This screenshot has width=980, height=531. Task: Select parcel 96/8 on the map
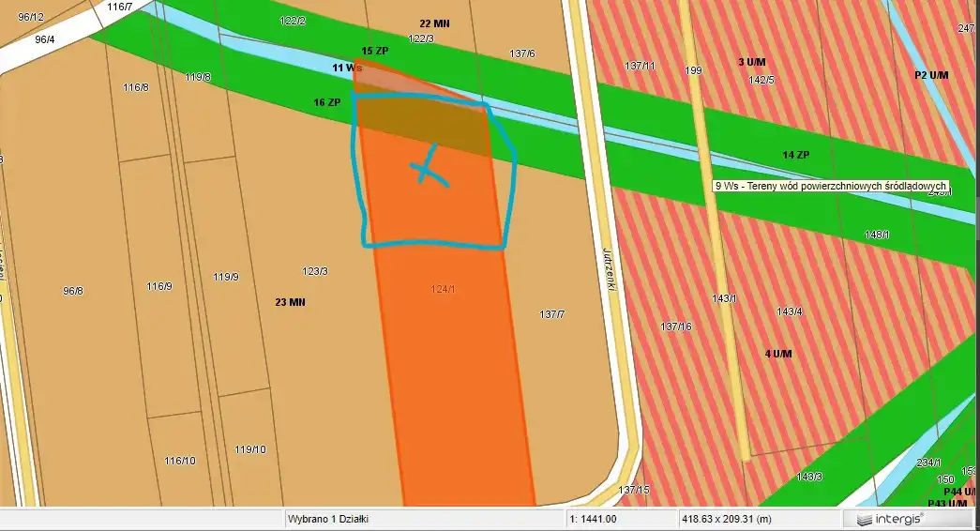[73, 291]
